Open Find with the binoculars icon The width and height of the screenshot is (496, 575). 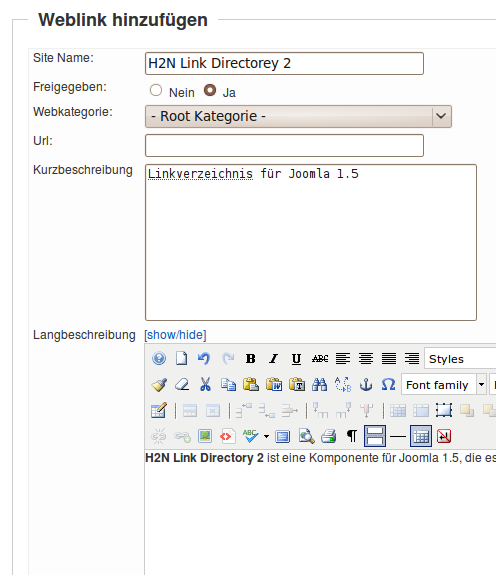pos(320,385)
